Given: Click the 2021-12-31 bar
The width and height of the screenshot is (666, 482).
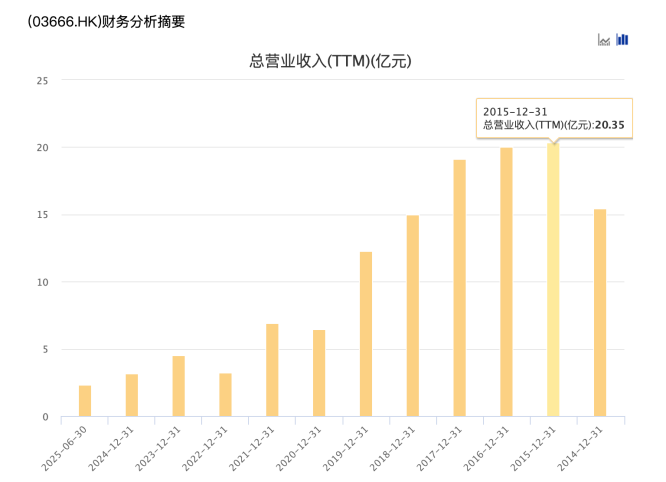Looking at the screenshot, I should click(x=272, y=370).
